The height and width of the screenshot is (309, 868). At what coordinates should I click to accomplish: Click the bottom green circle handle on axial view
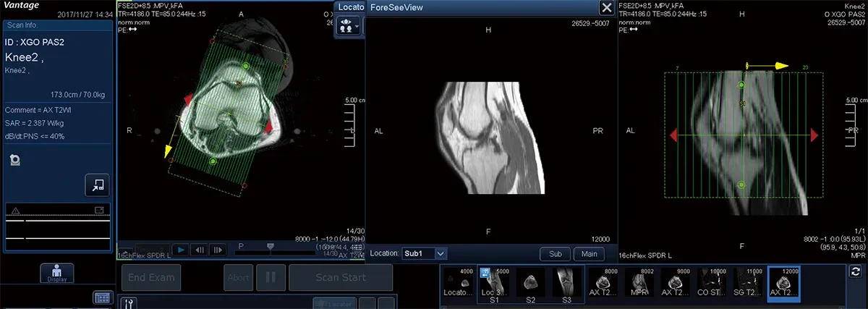[213, 161]
